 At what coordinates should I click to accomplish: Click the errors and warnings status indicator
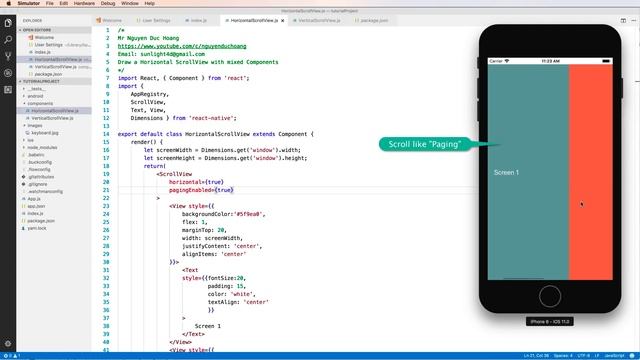(x=11, y=356)
